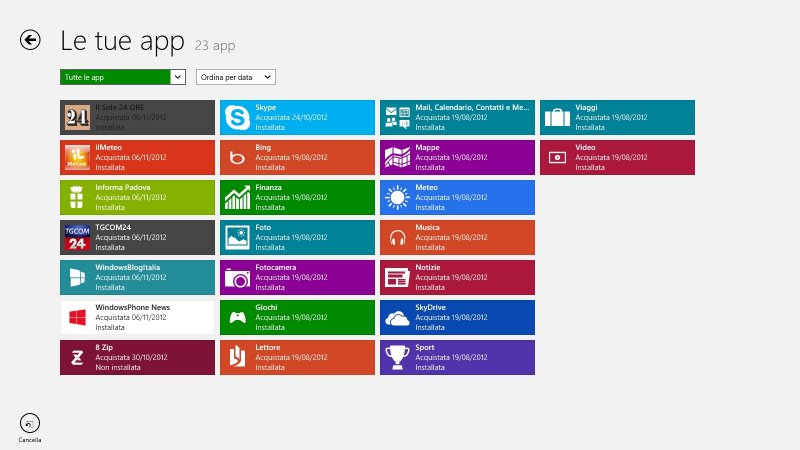This screenshot has height=450, width=800.
Task: Click the Viaggi suitcase icon
Action: pyautogui.click(x=557, y=117)
